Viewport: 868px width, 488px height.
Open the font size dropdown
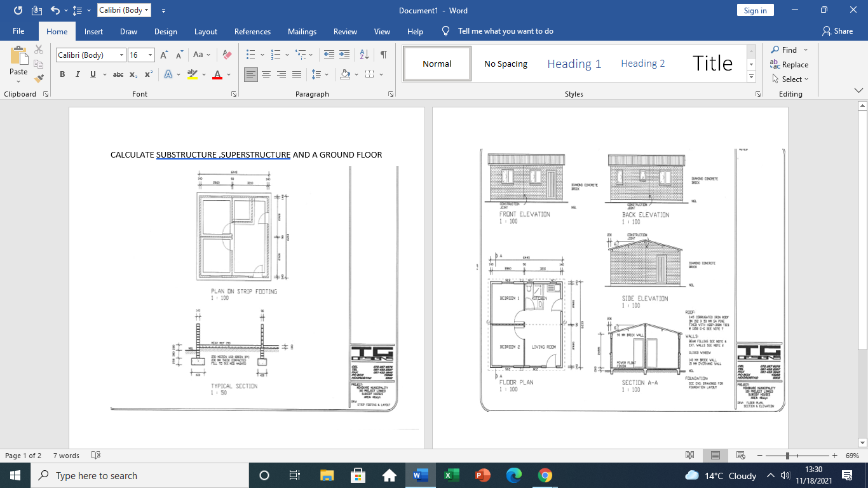coord(150,55)
